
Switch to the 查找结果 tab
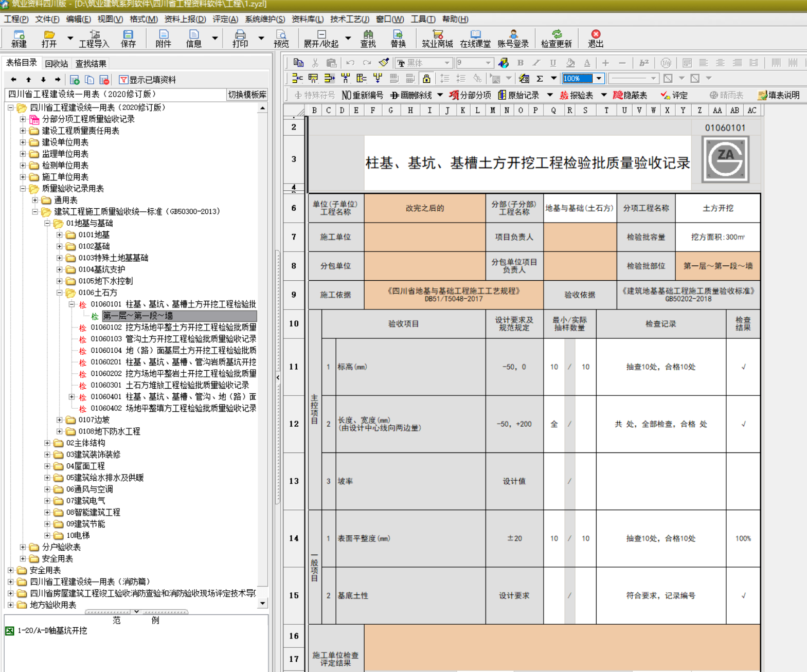coord(91,64)
